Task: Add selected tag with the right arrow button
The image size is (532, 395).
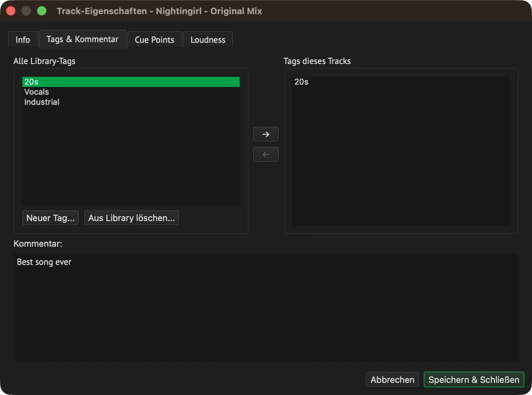Action: 266,134
